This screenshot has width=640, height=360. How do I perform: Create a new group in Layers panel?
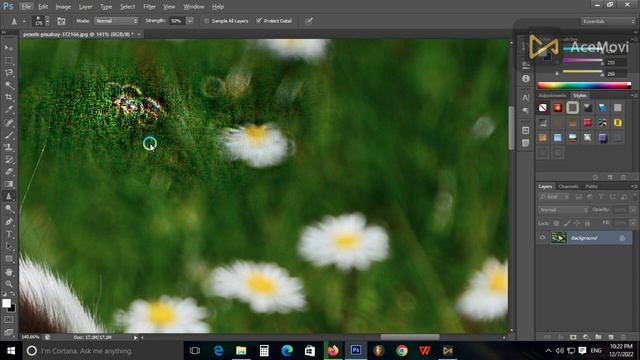pyautogui.click(x=598, y=337)
